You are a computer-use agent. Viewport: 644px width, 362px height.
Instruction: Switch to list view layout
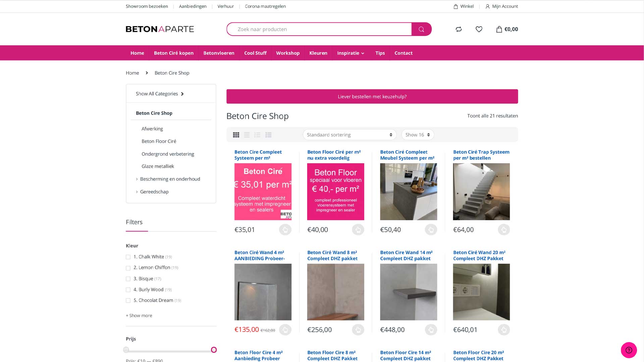coord(247,134)
